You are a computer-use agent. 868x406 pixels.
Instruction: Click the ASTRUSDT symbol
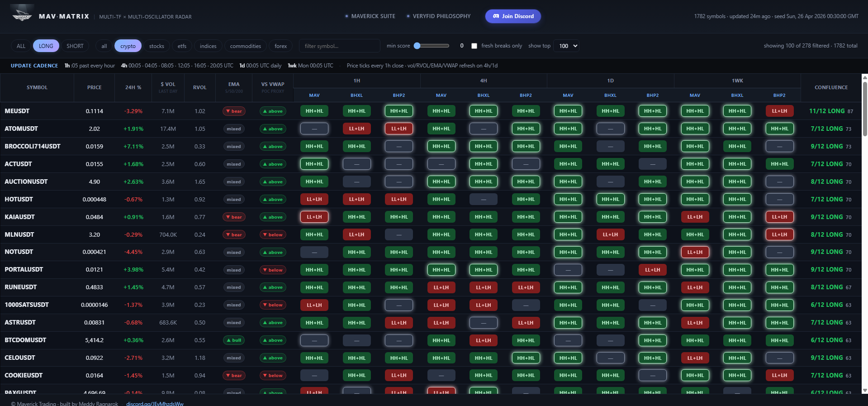20,322
